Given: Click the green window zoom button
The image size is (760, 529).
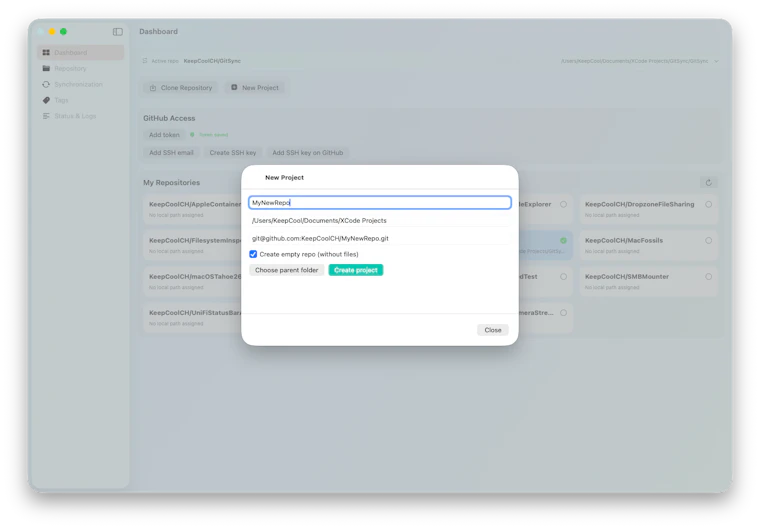Looking at the screenshot, I should (x=63, y=32).
